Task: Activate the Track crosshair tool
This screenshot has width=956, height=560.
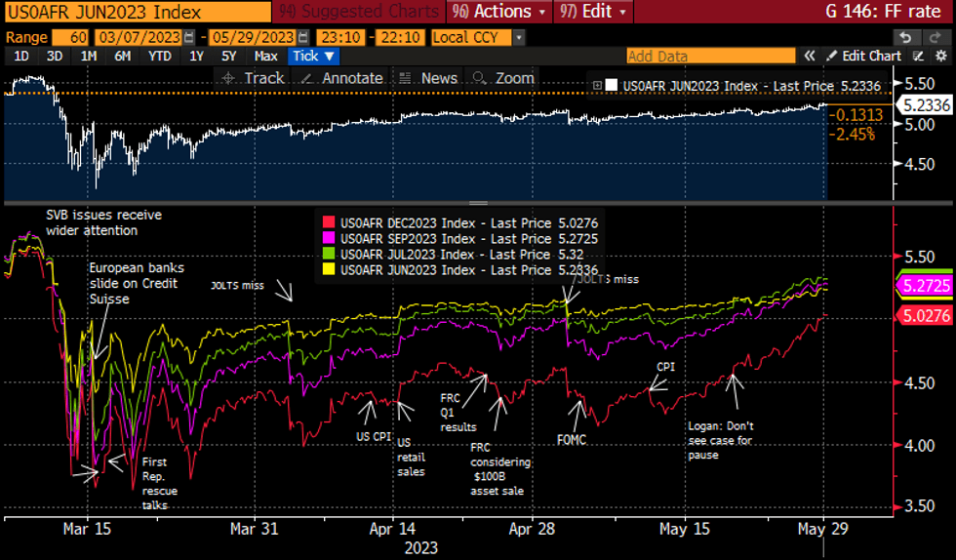Action: coord(252,78)
